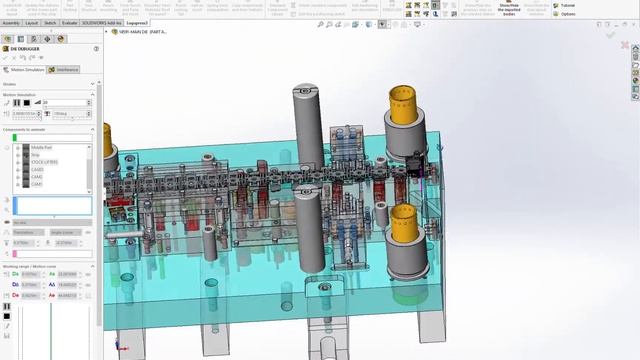The width and height of the screenshot is (640, 360).
Task: Edit the green Ds value field
Action: click(x=32, y=274)
